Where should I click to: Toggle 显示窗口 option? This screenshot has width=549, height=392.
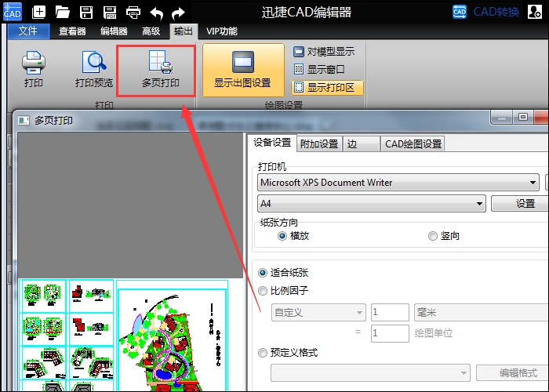click(x=319, y=69)
